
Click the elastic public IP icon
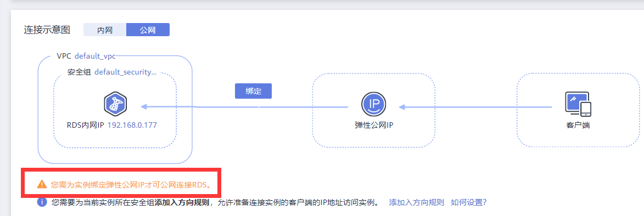[374, 104]
